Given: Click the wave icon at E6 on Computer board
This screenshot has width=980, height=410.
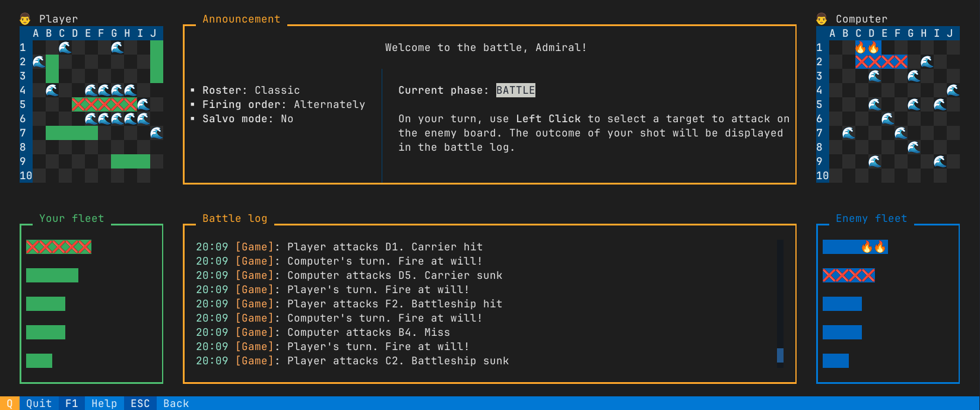Looking at the screenshot, I should click(887, 119).
